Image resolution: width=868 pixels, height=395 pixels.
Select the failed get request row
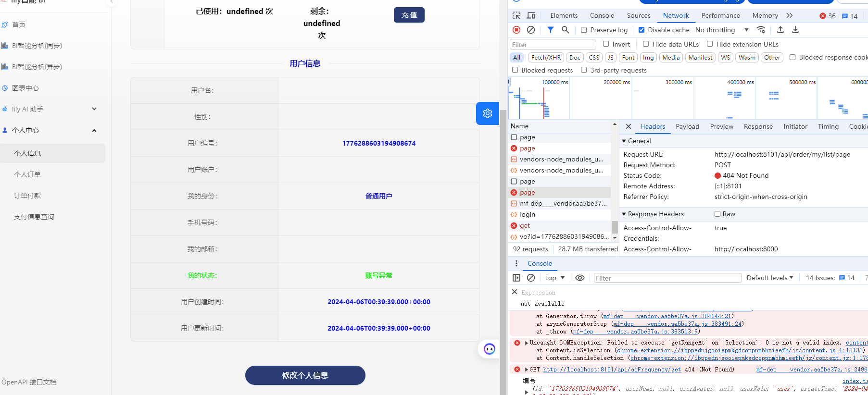pyautogui.click(x=560, y=225)
